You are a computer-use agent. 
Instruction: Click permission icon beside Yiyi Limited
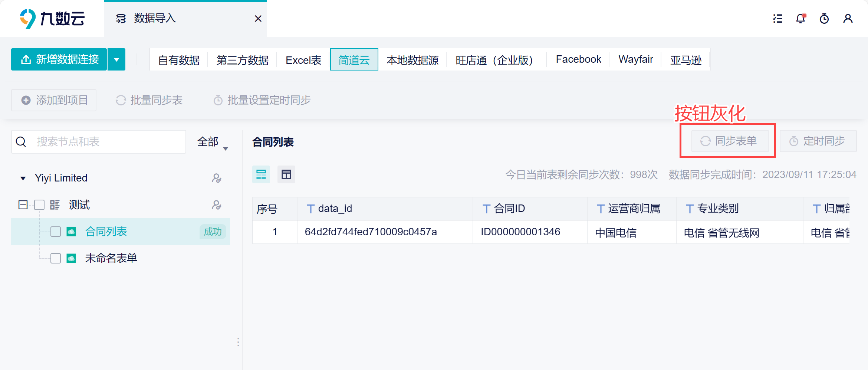(x=217, y=179)
